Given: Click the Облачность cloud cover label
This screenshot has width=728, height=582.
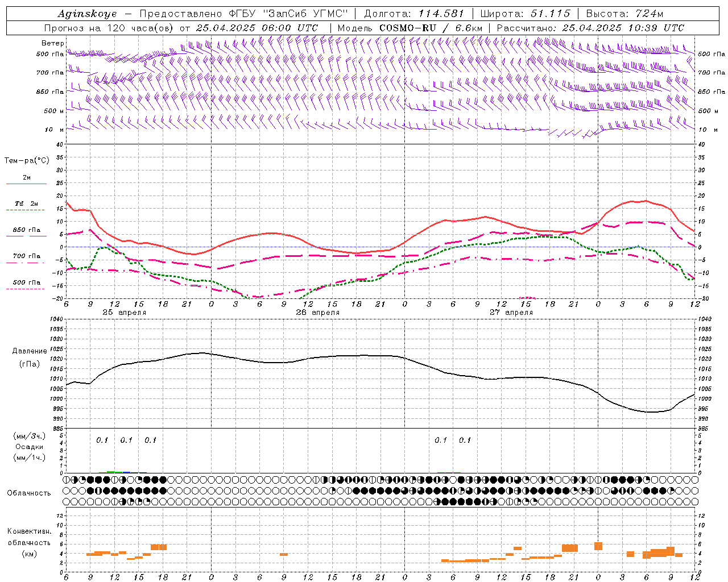Looking at the screenshot, I should coord(29,493).
